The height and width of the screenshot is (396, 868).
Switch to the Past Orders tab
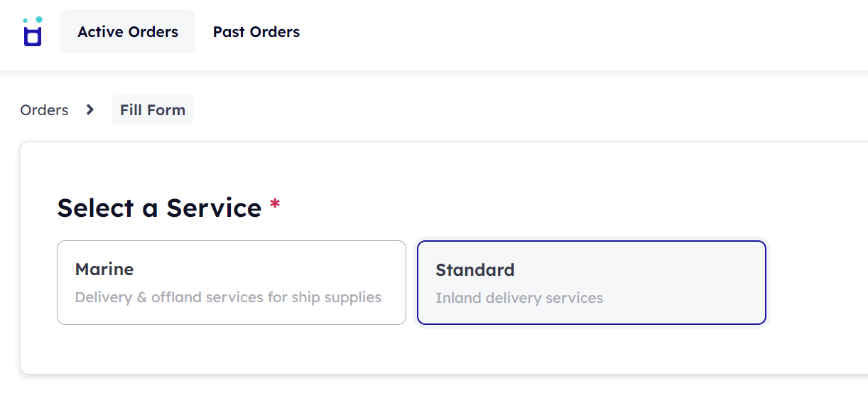pos(256,31)
